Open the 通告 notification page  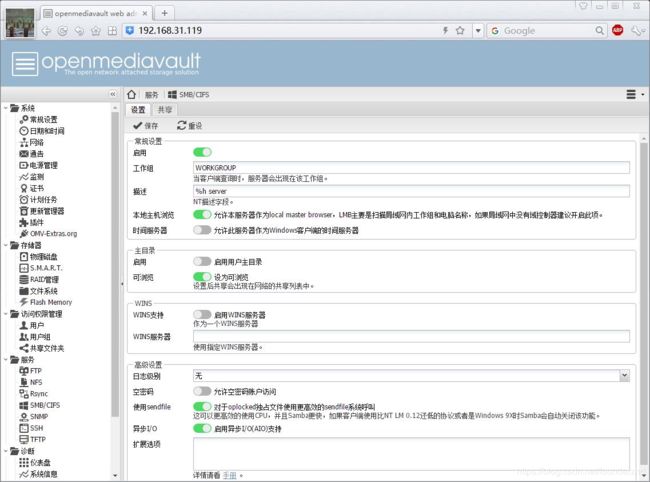coord(32,154)
